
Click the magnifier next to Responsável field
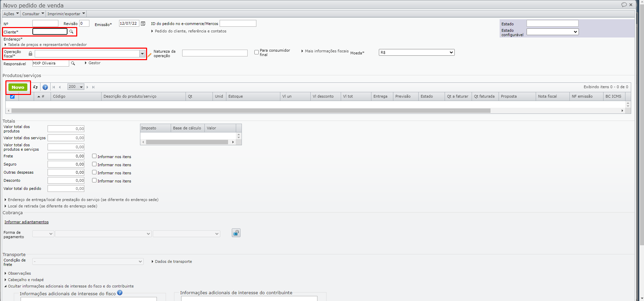click(x=73, y=63)
